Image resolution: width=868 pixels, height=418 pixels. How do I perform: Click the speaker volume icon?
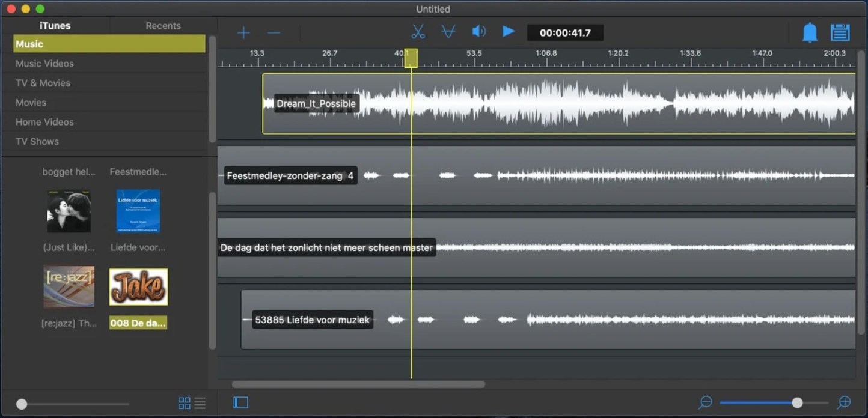pyautogui.click(x=479, y=32)
